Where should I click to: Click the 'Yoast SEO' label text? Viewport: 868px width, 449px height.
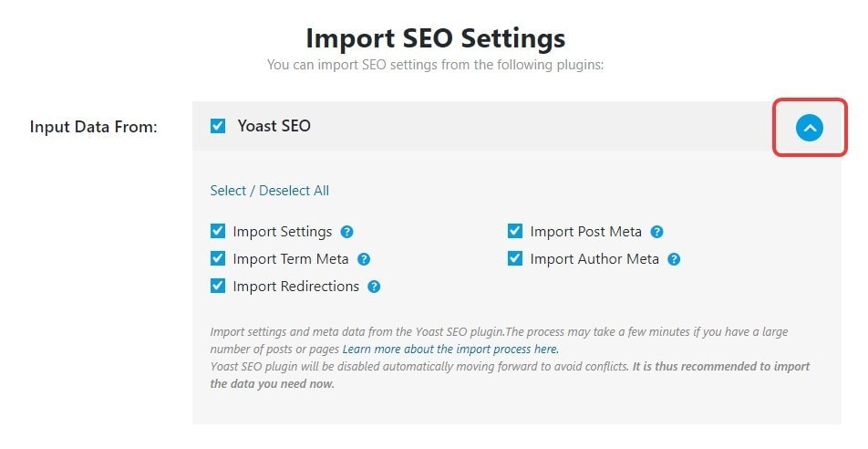click(274, 126)
